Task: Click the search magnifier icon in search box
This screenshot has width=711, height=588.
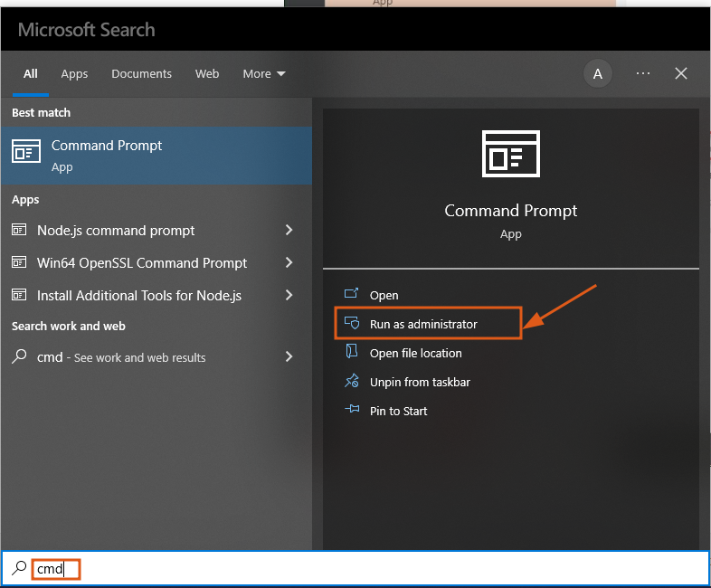Action: coord(19,567)
